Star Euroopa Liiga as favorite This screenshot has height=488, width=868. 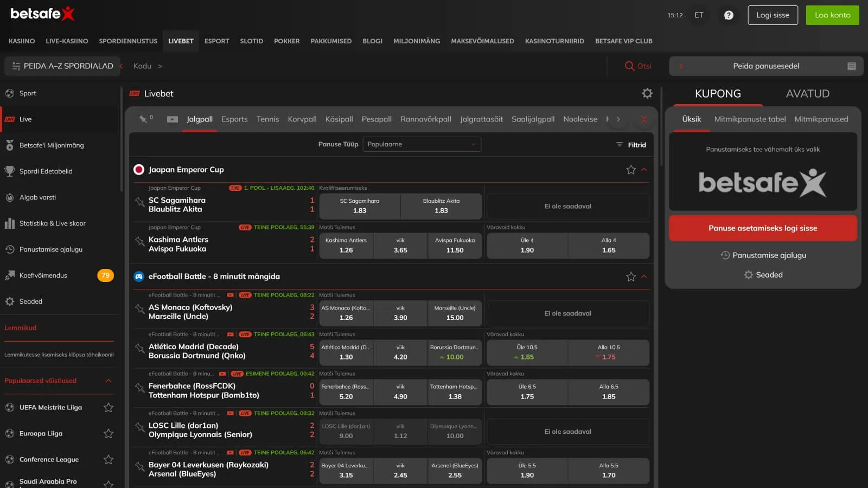pos(108,433)
